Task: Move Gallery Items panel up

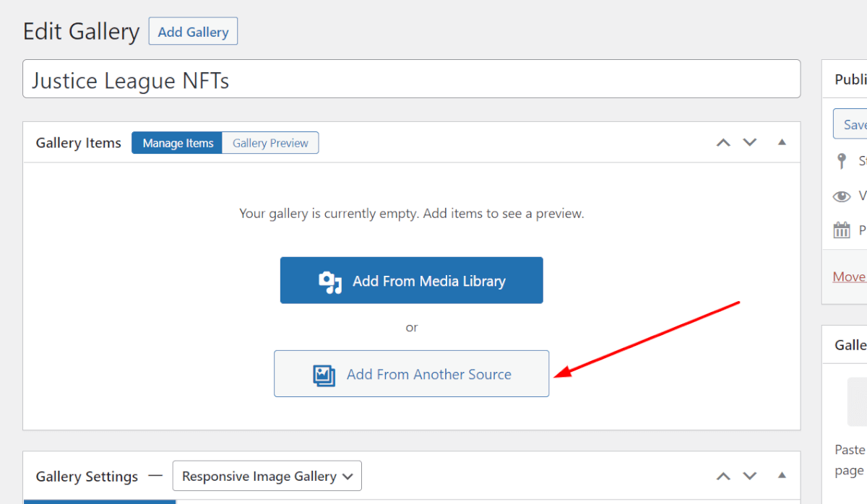Action: [723, 142]
